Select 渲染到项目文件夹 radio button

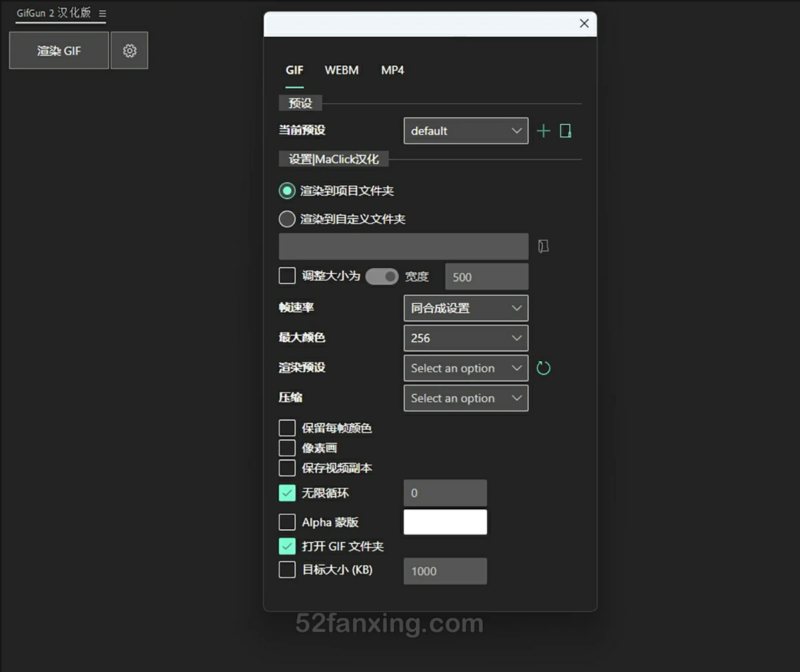point(287,191)
